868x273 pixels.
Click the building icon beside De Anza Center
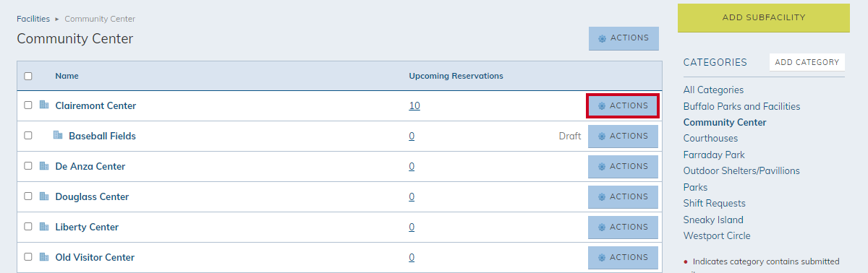point(44,165)
